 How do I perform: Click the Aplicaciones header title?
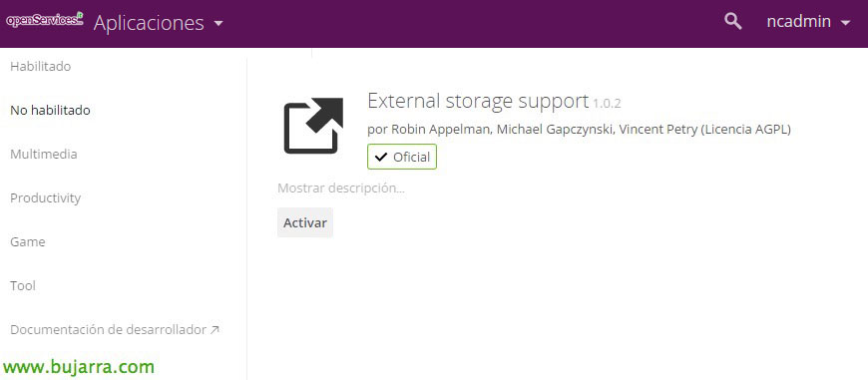point(149,23)
